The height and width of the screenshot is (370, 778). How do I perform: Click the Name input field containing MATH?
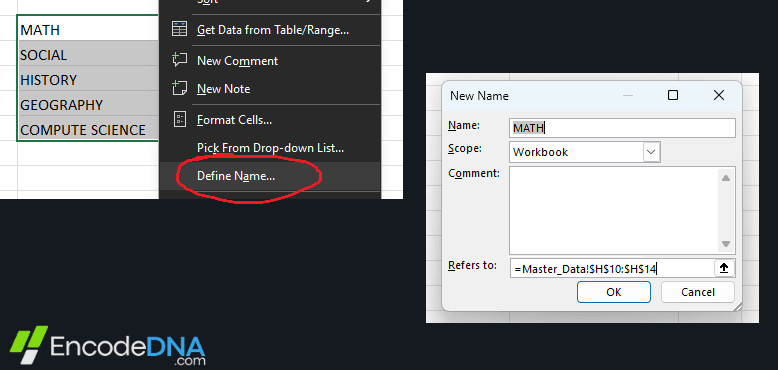622,128
